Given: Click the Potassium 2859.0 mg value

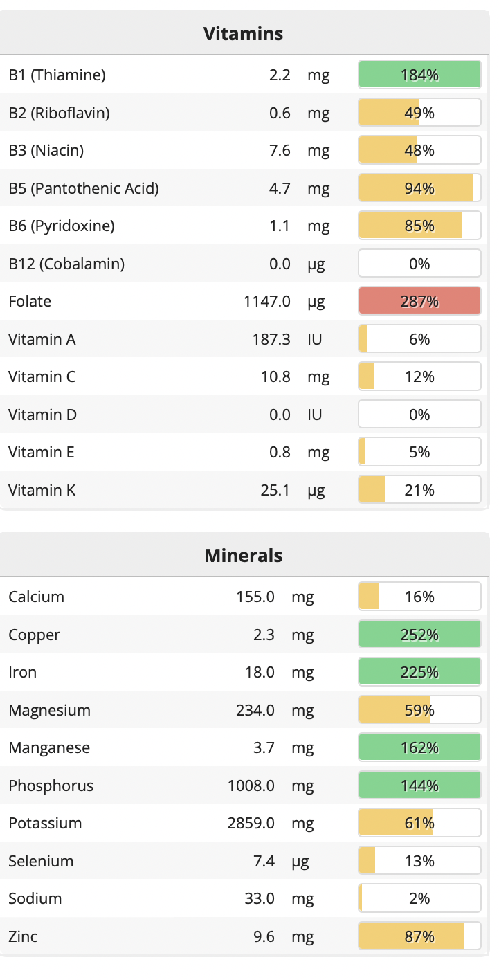Looking at the screenshot, I should 251,823.
